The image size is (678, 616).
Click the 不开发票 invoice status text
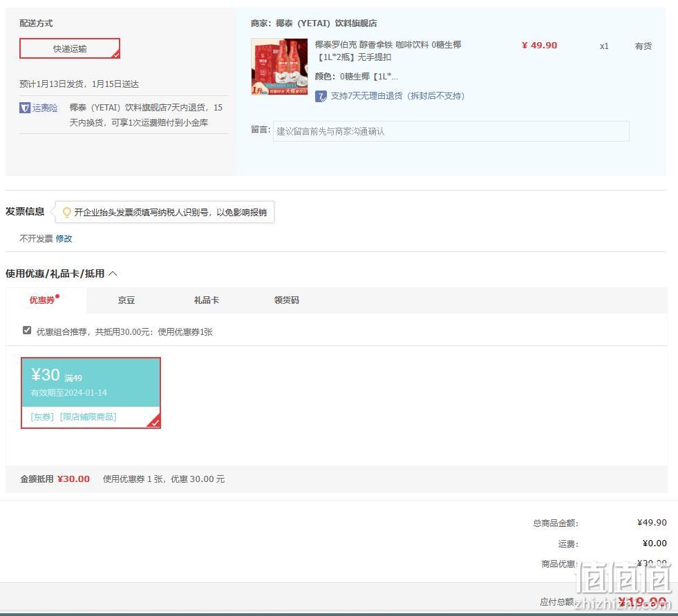[36, 238]
